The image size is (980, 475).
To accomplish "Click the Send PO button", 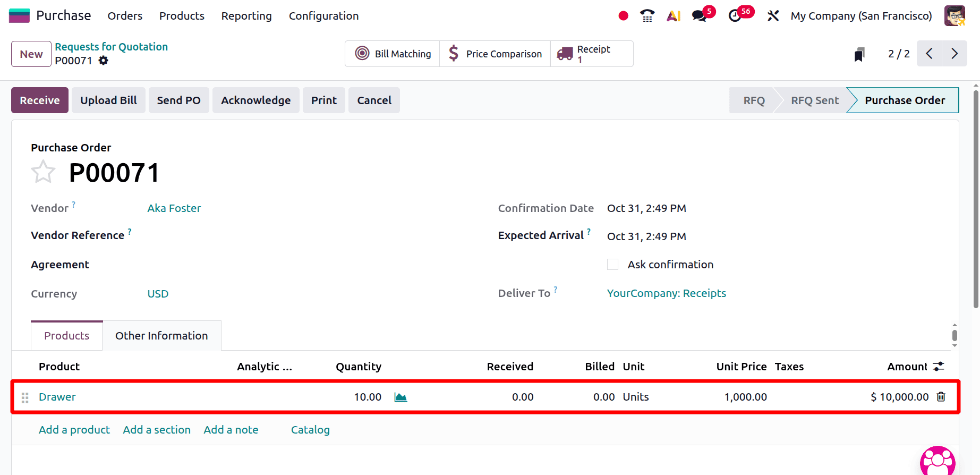I will coord(178,100).
